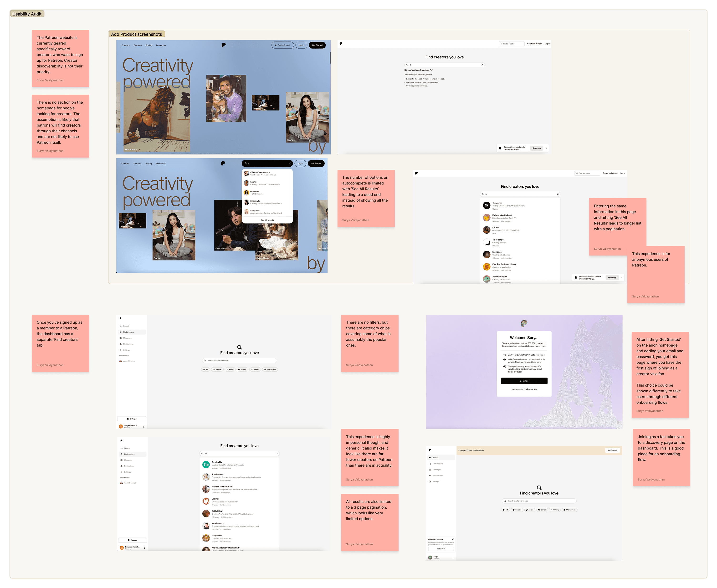Click the X icon in dark homepage search bar
The height and width of the screenshot is (588, 717).
tap(290, 164)
